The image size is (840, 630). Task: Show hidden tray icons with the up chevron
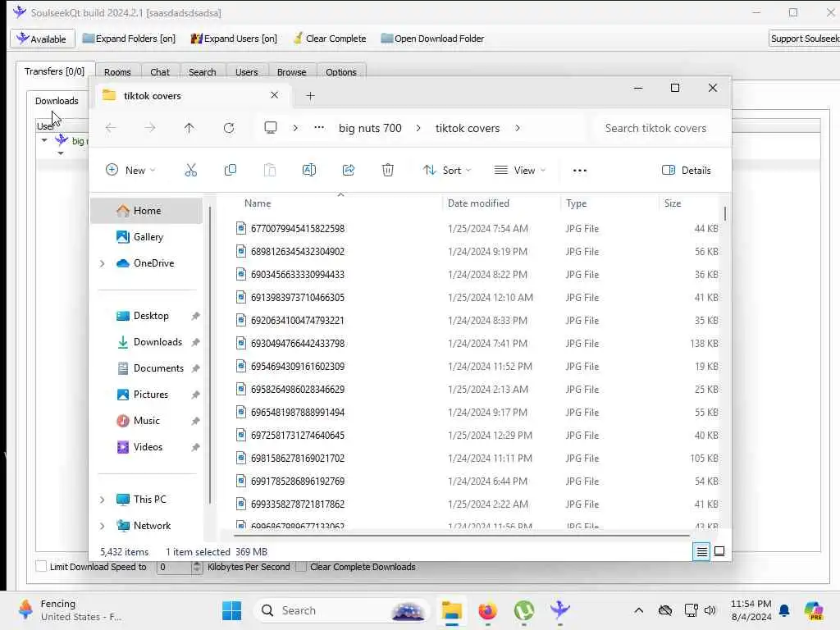coord(638,610)
